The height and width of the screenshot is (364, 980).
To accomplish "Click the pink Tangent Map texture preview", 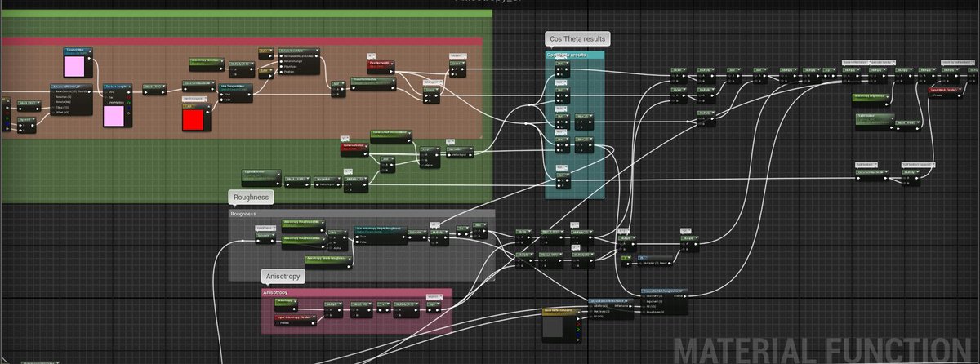I will pos(74,67).
